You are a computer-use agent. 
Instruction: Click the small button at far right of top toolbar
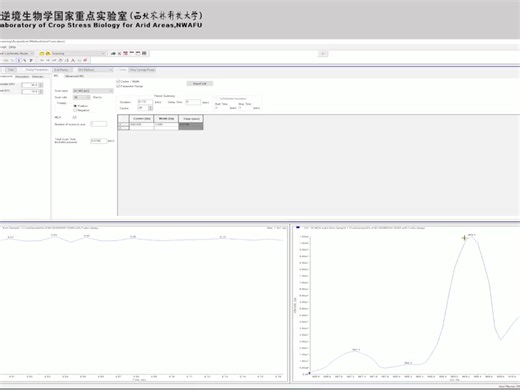(323, 54)
